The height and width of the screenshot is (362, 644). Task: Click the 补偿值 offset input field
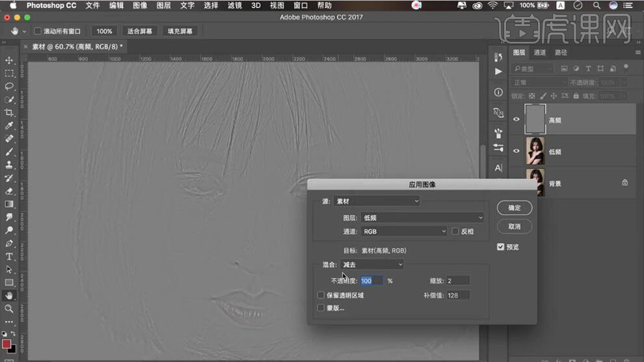(x=458, y=295)
